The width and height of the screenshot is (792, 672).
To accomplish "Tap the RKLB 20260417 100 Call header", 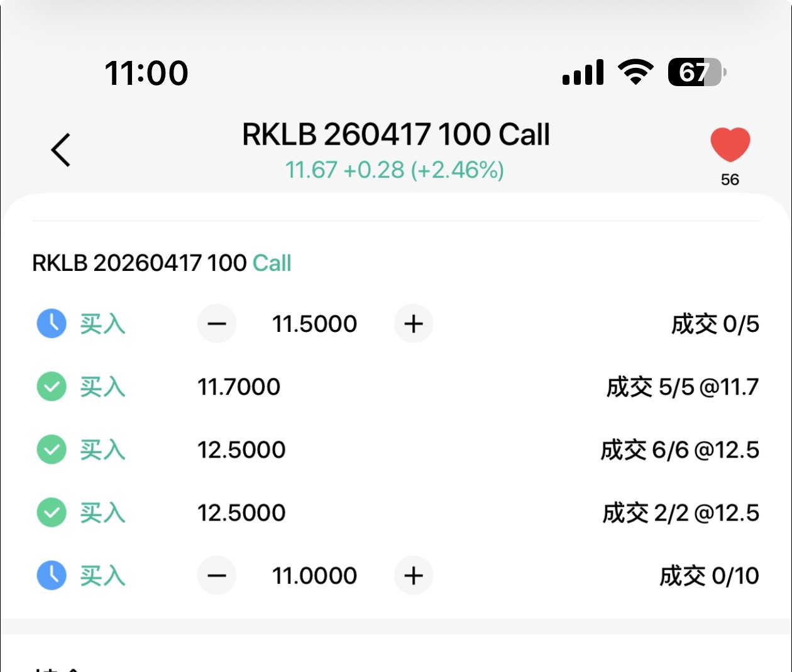I will click(x=162, y=263).
